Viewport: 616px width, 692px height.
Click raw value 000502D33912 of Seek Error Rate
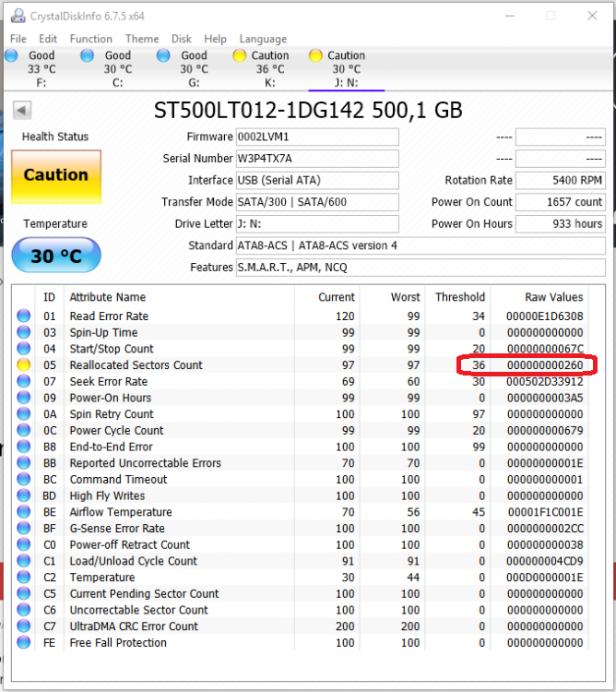point(545,381)
